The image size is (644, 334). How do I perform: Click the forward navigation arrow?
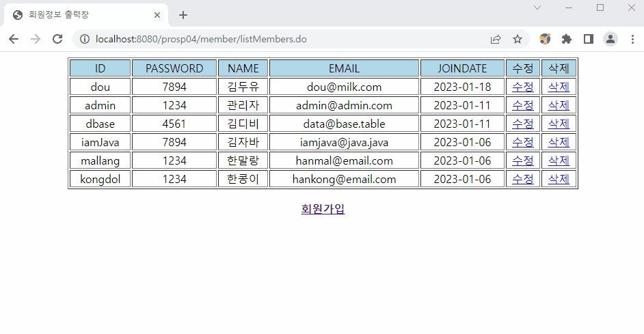pos(36,39)
